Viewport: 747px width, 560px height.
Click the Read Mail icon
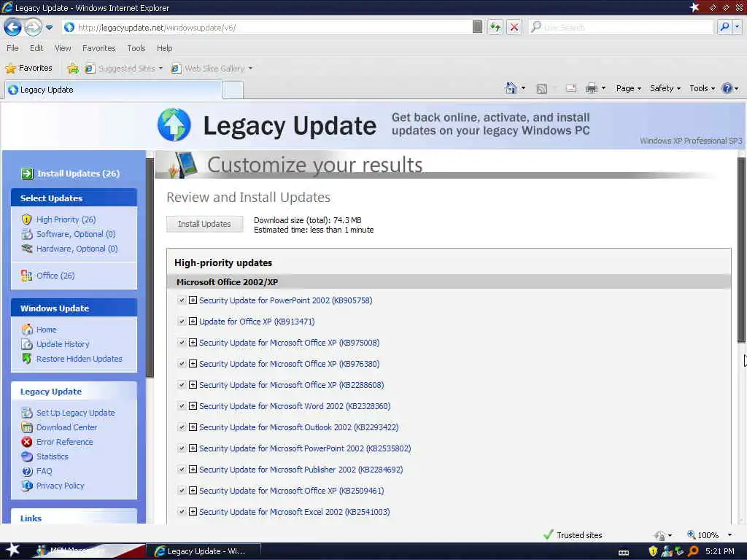click(x=570, y=88)
